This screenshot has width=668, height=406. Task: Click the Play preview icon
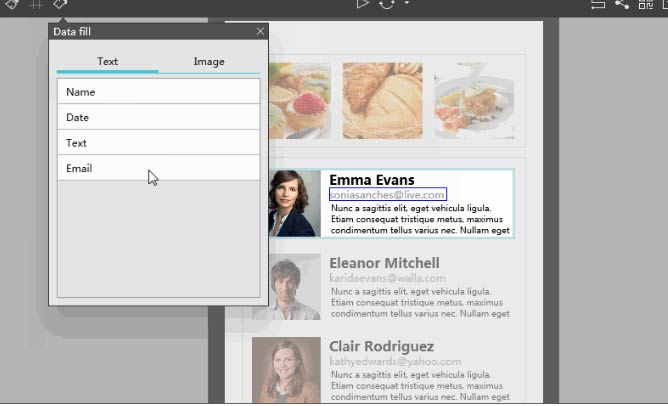[363, 4]
